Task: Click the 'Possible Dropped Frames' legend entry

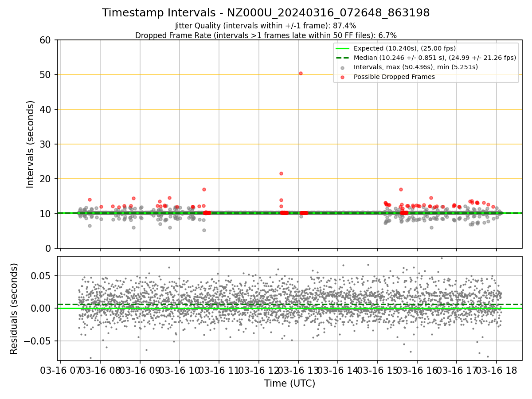Action: 394,77
